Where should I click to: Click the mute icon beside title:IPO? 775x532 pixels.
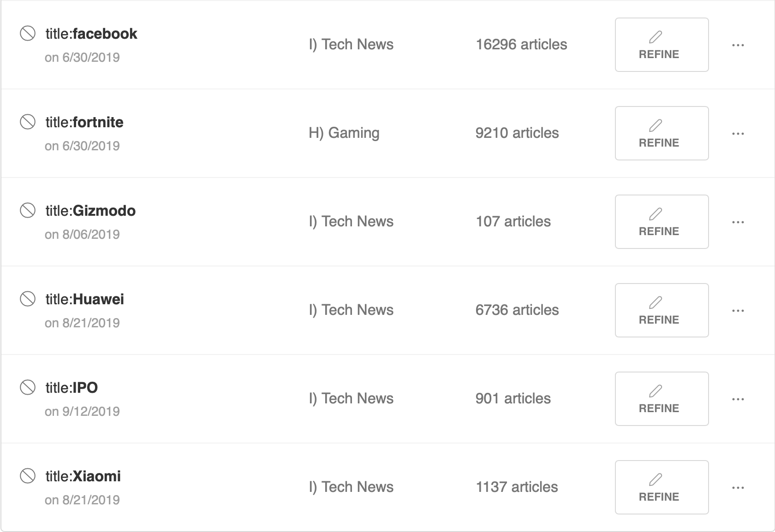pyautogui.click(x=28, y=388)
